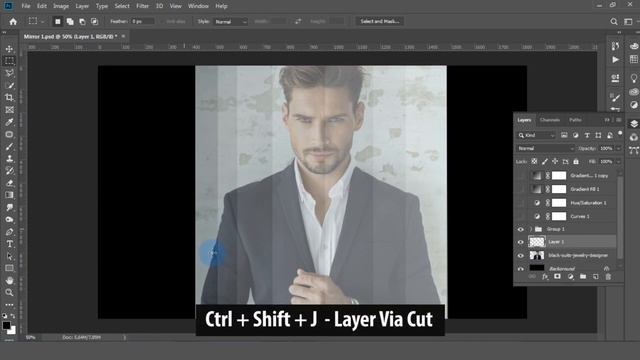Select the Spot Healing Brush tool
The width and height of the screenshot is (640, 360).
[9, 134]
